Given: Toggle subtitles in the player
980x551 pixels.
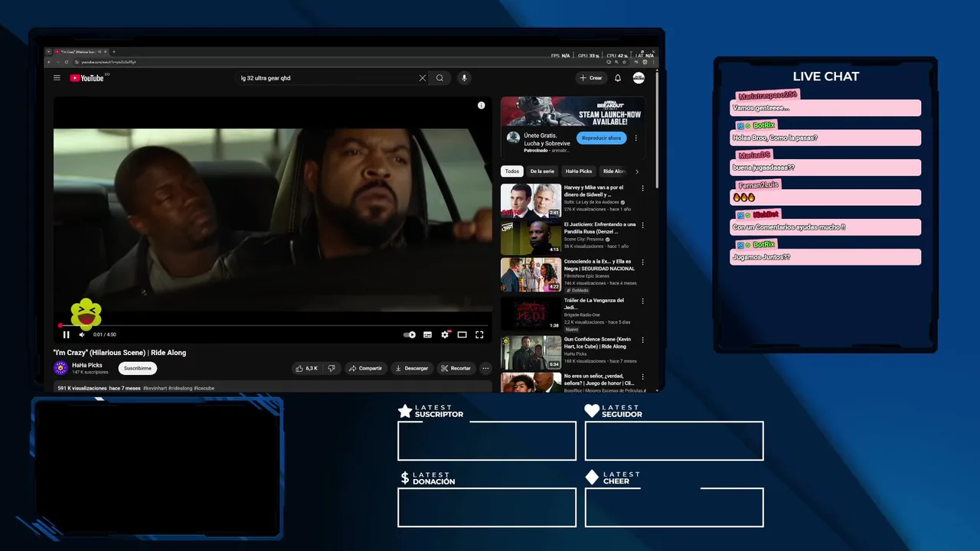Looking at the screenshot, I should pos(427,334).
